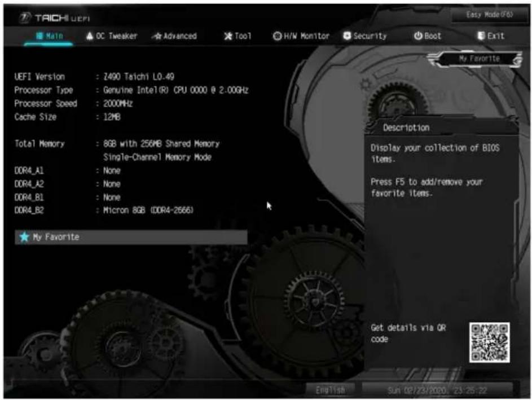This screenshot has width=532, height=400.
Task: Click the OC Tweaker triangle icon
Action: (90, 36)
